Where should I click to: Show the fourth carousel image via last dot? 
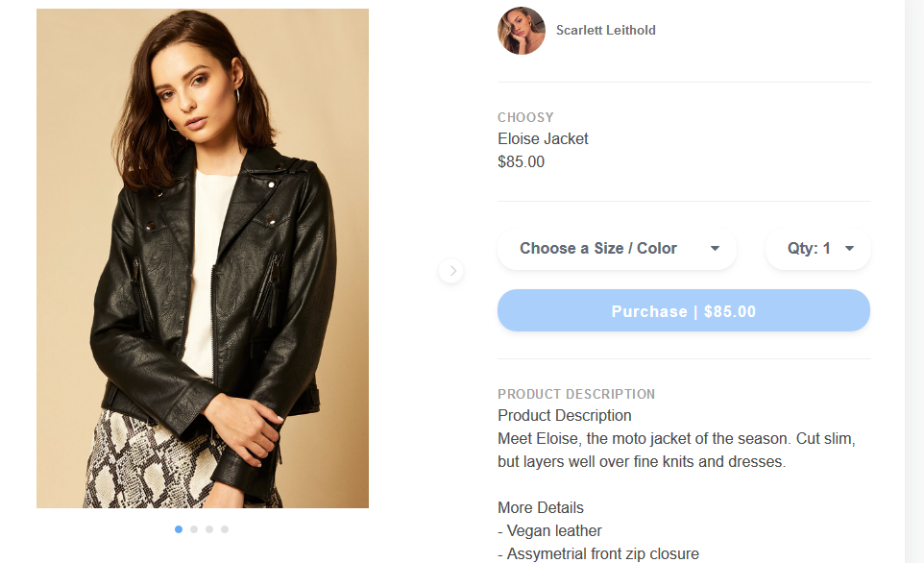tap(225, 529)
